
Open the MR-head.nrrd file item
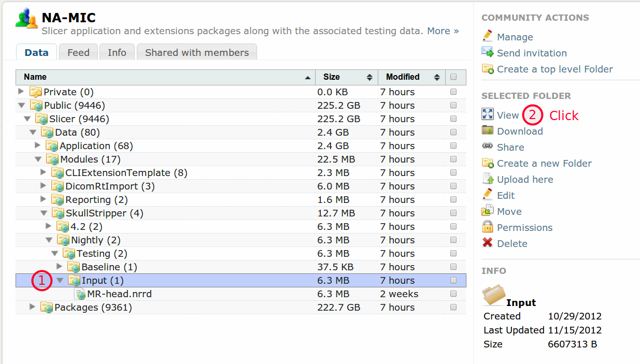119,294
